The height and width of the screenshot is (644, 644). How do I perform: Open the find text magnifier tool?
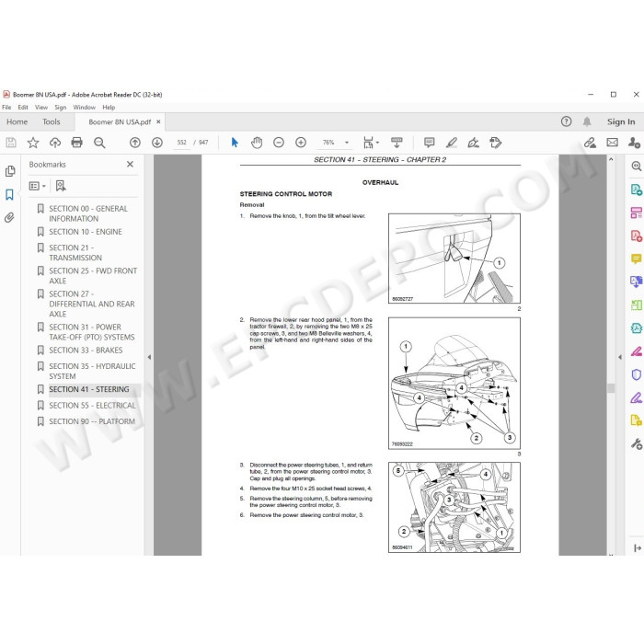tap(99, 143)
